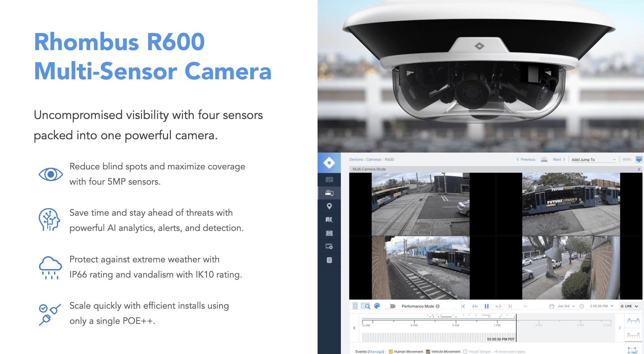Jump to the end of footage

[510, 306]
